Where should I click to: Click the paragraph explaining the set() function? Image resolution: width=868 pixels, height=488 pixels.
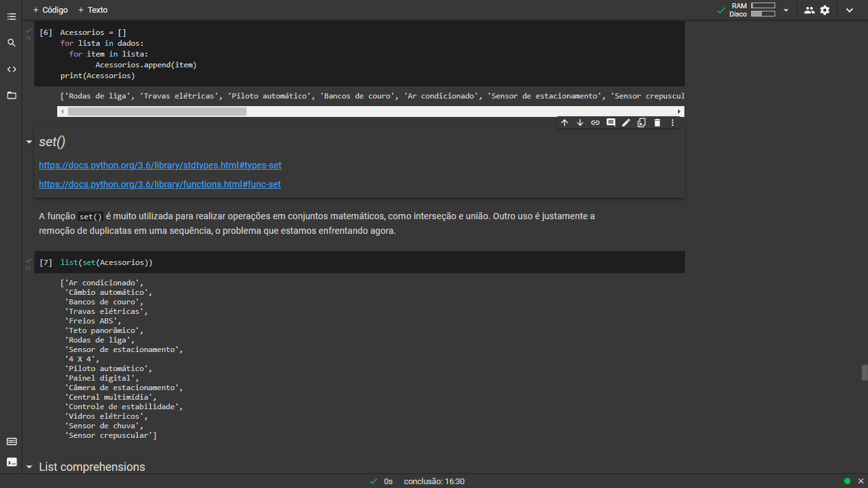pos(317,224)
